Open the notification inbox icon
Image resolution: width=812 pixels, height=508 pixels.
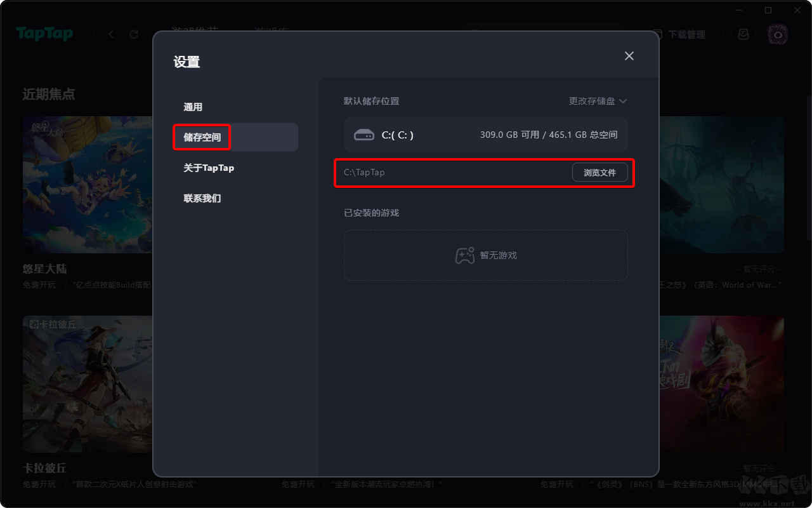coord(743,34)
